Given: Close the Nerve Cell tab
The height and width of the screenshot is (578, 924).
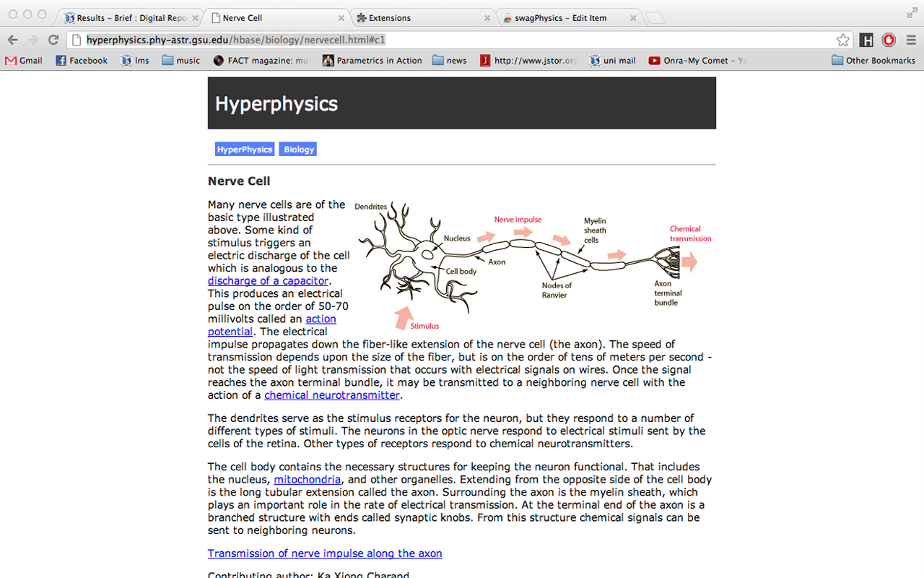Looking at the screenshot, I should [x=341, y=18].
